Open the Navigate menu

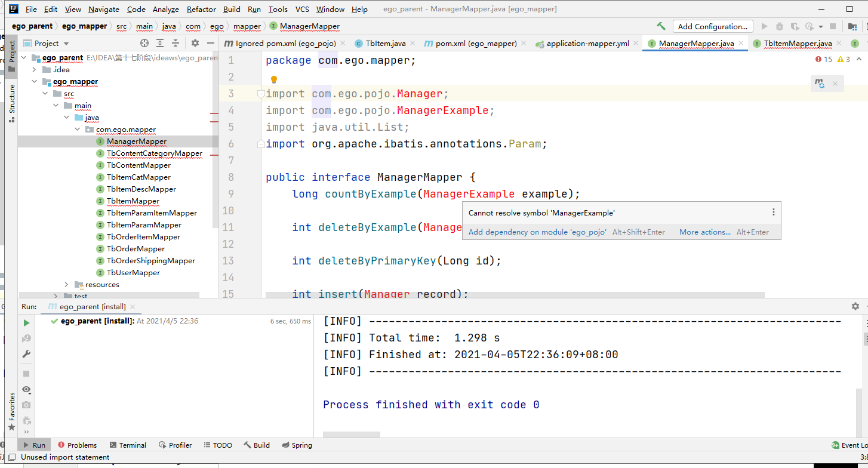103,9
